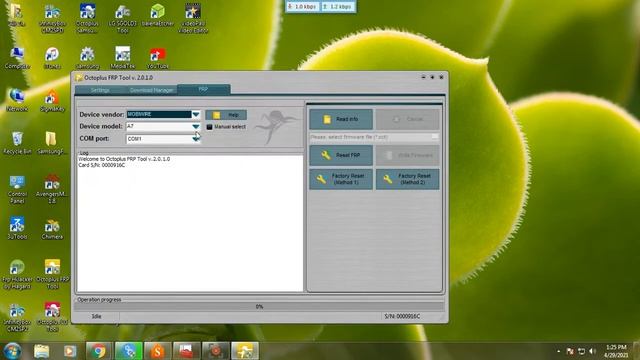Open the Computer desktop icon
Viewport: 640px width, 360px height.
[x=17, y=58]
